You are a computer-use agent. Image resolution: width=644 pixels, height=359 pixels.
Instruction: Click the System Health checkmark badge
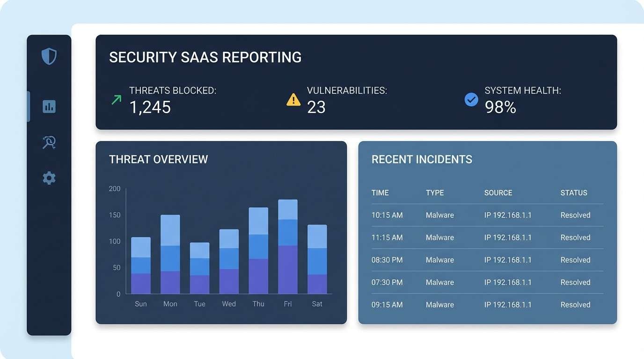(x=471, y=99)
